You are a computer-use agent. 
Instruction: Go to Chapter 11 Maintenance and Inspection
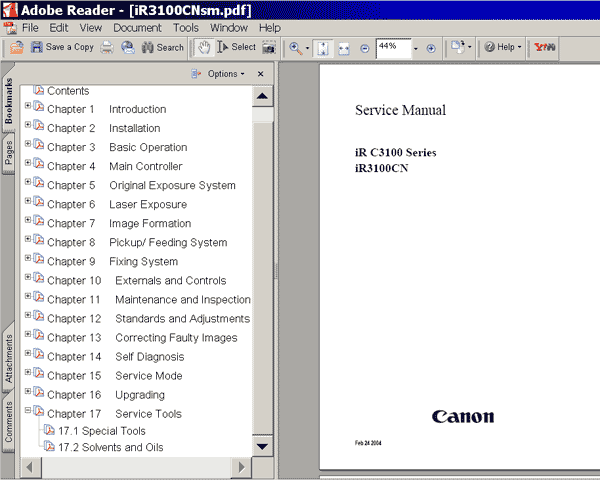tap(149, 300)
